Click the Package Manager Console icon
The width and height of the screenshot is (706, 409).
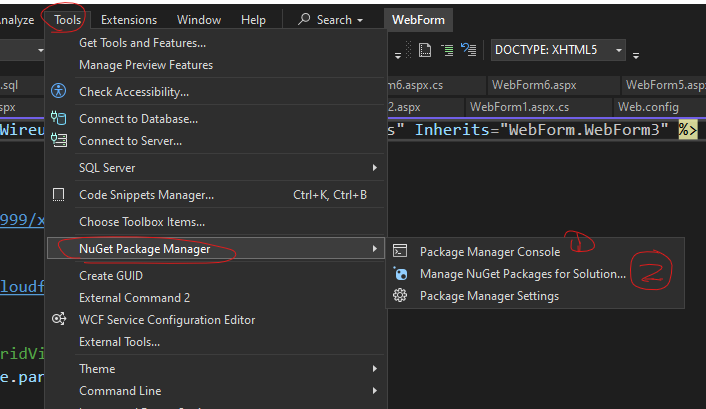[400, 250]
